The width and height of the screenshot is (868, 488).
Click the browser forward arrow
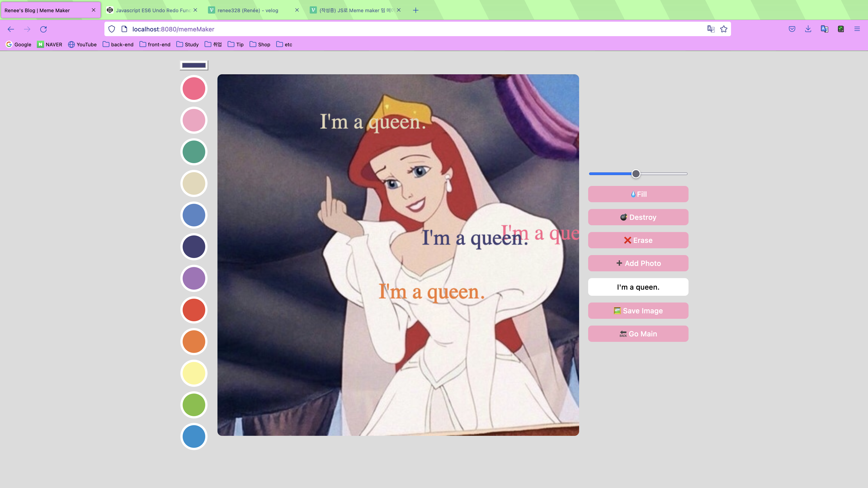27,29
